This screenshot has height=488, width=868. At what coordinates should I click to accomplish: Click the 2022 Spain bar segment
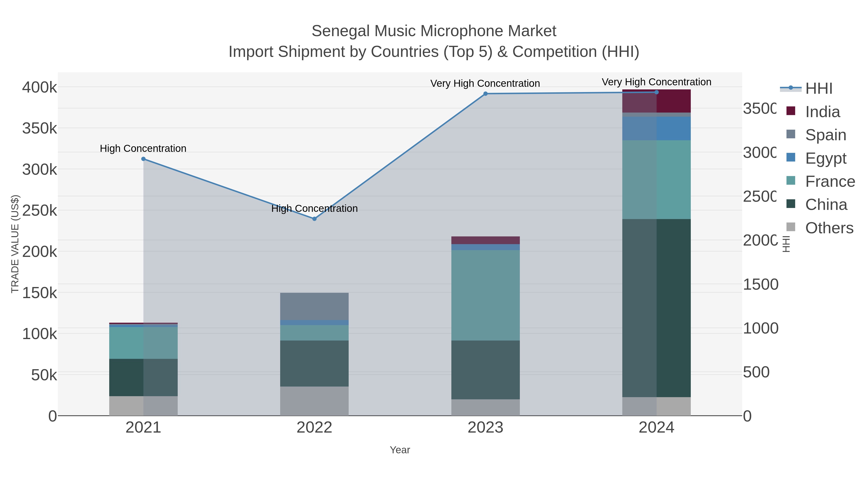(x=314, y=307)
